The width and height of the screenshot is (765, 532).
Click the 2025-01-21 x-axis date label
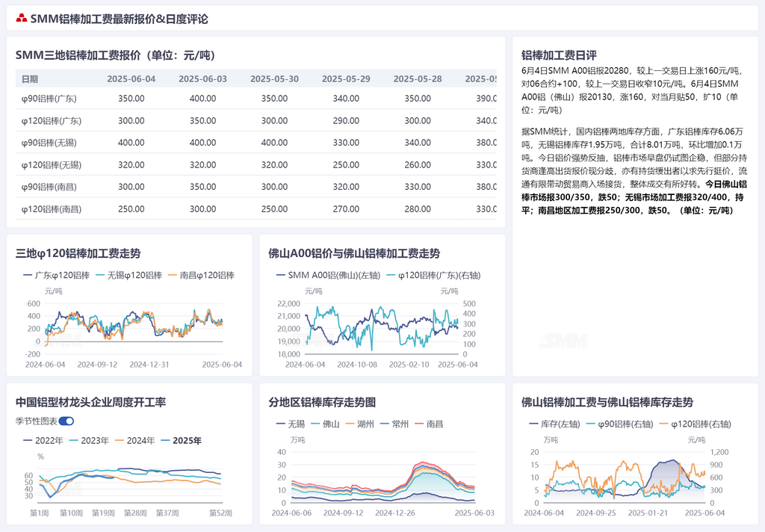point(648,513)
